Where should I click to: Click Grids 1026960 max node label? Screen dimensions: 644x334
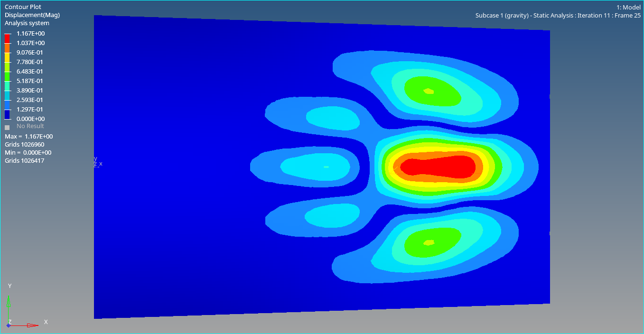25,145
